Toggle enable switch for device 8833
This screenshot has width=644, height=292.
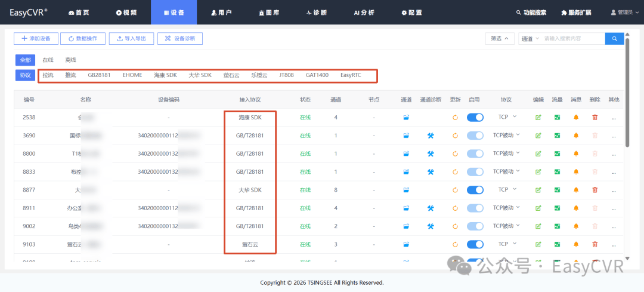coord(475,171)
